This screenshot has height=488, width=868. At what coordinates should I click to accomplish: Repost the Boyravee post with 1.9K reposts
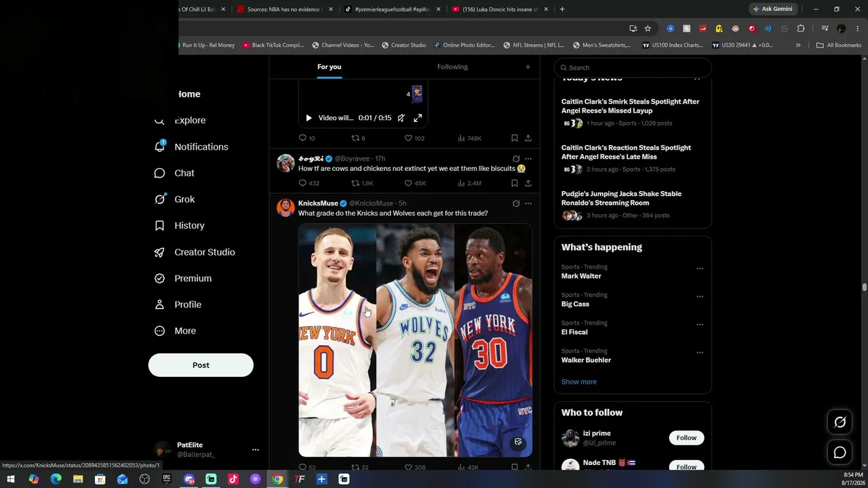[x=362, y=183]
